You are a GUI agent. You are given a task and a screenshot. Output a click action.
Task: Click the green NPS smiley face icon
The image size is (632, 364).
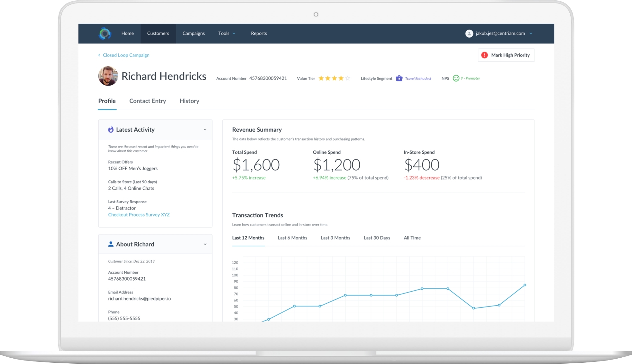pyautogui.click(x=456, y=78)
